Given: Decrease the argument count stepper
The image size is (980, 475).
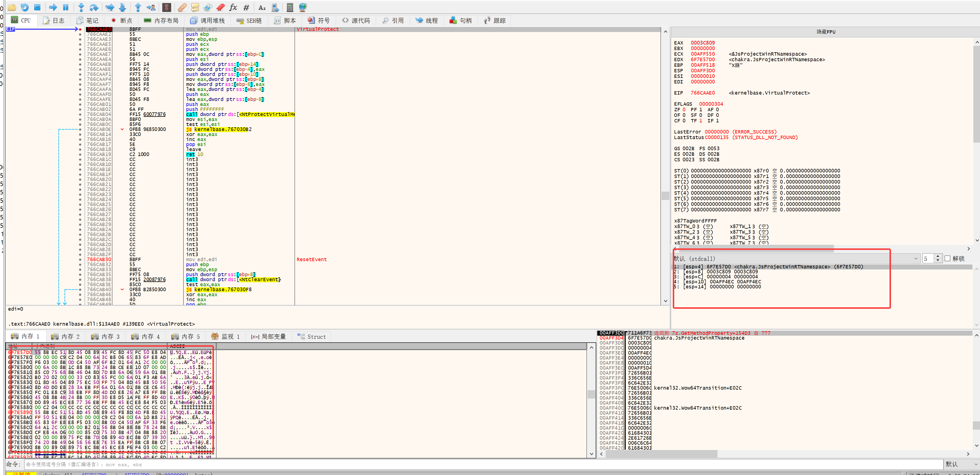Looking at the screenshot, I should point(937,261).
